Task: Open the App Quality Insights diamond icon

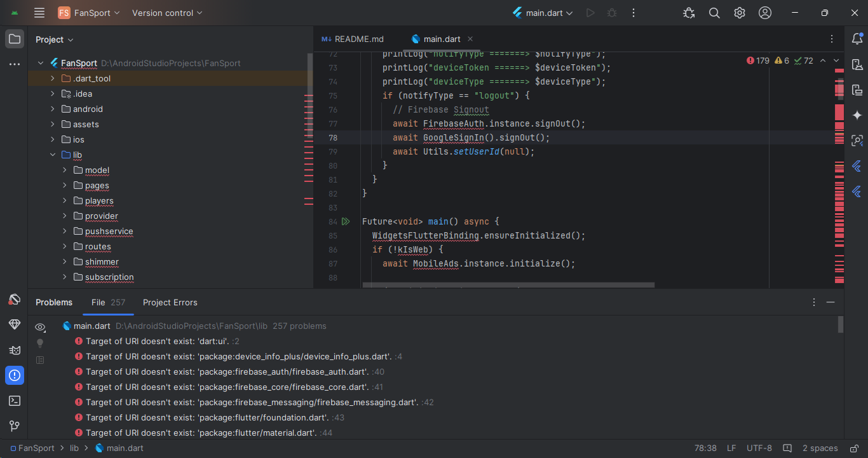Action: [14, 324]
